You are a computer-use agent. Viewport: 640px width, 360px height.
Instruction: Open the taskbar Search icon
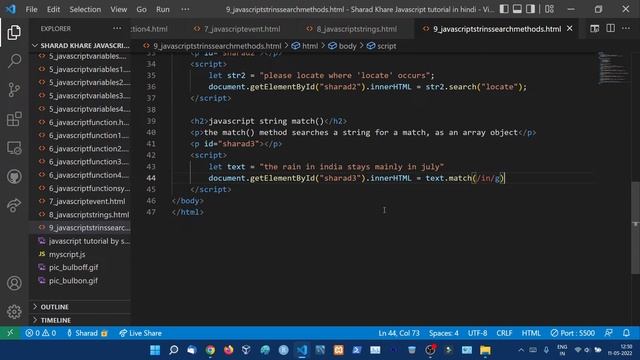click(x=173, y=350)
